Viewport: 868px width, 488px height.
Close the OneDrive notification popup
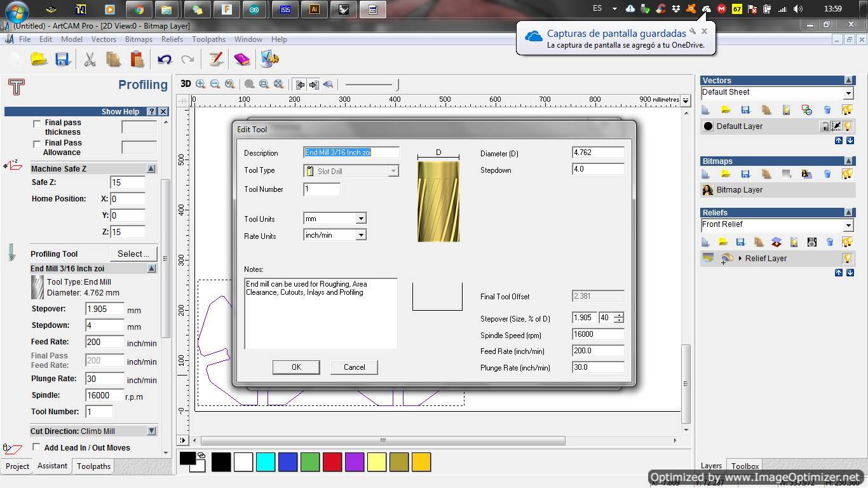704,30
